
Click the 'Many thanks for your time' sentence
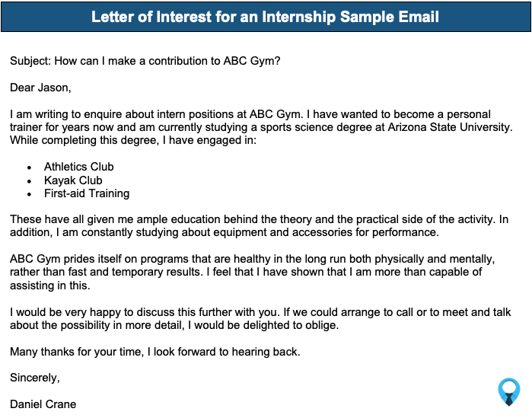pos(155,352)
